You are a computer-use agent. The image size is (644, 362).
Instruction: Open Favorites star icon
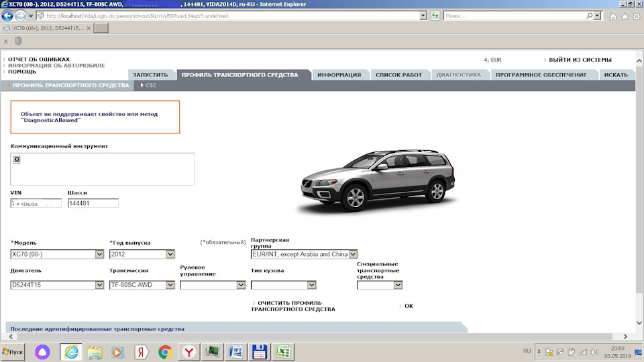coord(625,16)
